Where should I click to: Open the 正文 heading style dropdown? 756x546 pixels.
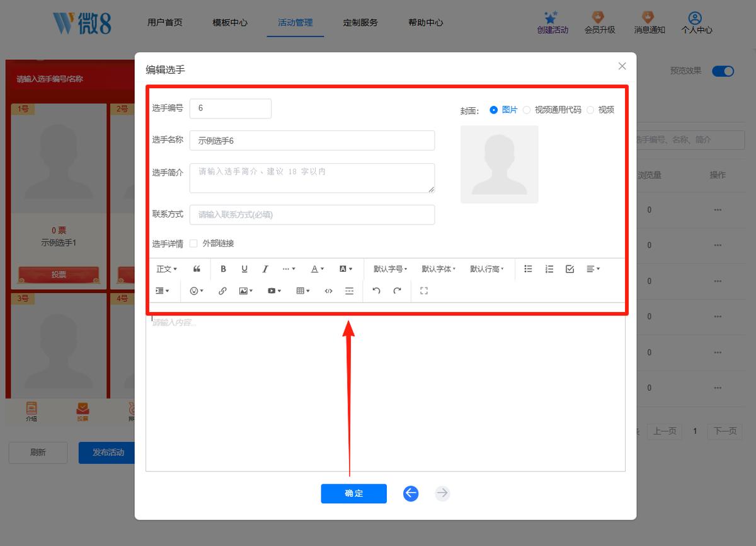[167, 269]
